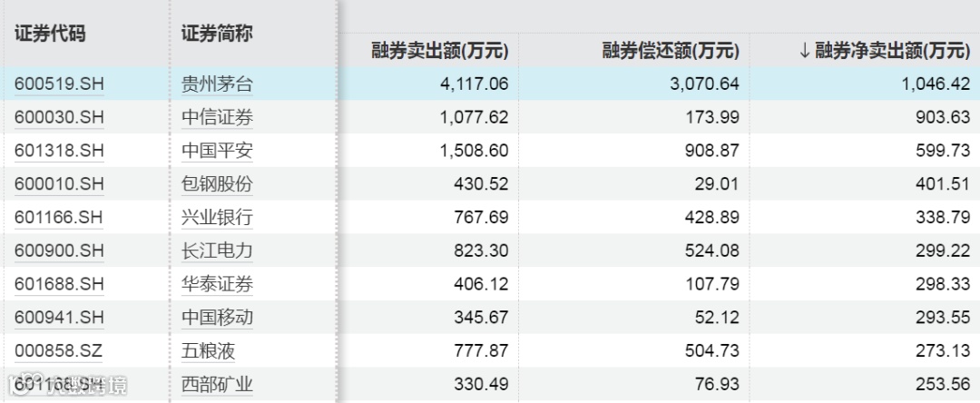Open stock code link 600030.SH
Viewport: 980px width, 403px height.
click(x=59, y=117)
